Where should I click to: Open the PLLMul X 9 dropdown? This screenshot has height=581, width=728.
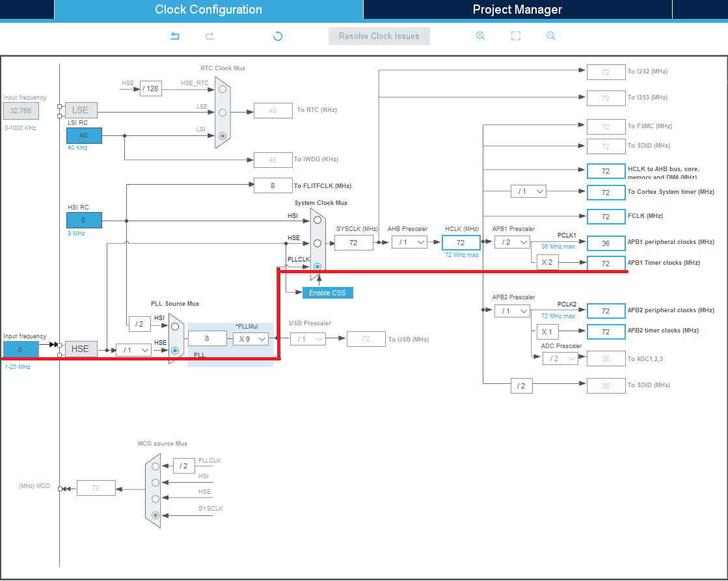pos(250,339)
